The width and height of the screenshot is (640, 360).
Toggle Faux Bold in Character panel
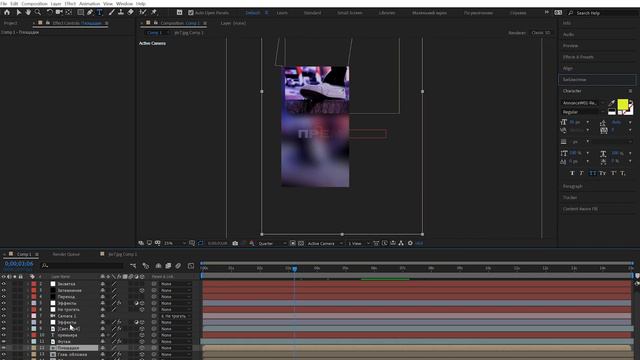[572, 173]
